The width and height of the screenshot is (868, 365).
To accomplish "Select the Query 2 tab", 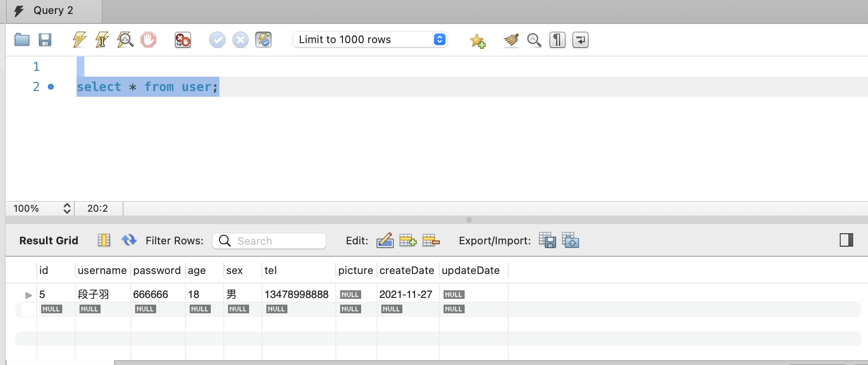I will click(54, 11).
